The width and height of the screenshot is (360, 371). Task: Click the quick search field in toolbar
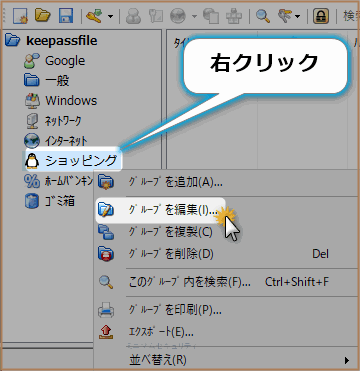(350, 16)
